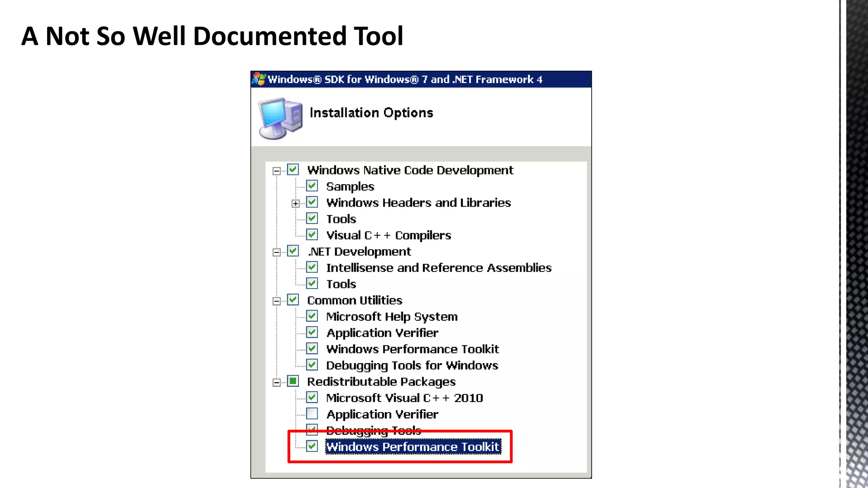Toggle Debugging Tools checkbox under Redistributable Packages
Viewport: 868px width, 488px height.
tap(312, 430)
